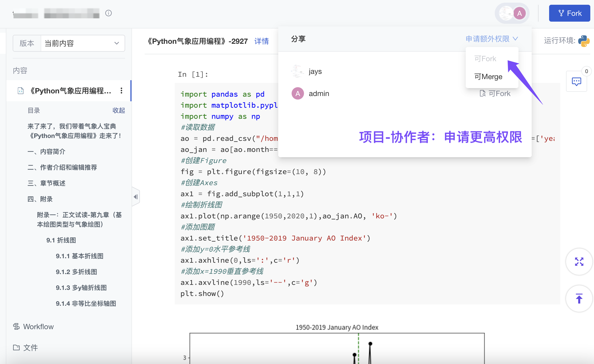
Task: Click the info icon beside project title
Action: tap(109, 13)
